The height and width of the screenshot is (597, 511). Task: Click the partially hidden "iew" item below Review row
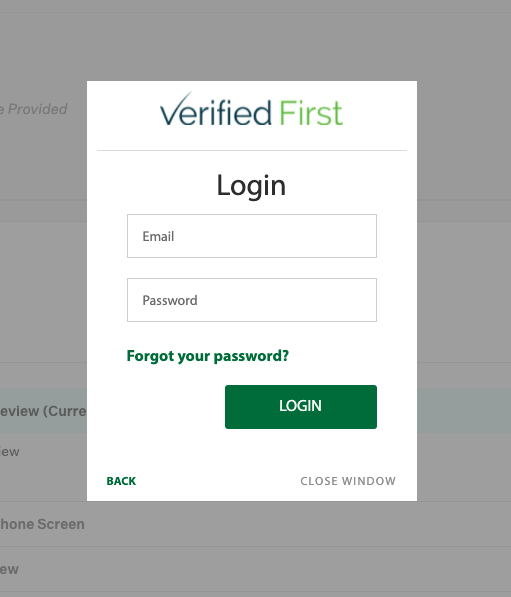tap(10, 452)
